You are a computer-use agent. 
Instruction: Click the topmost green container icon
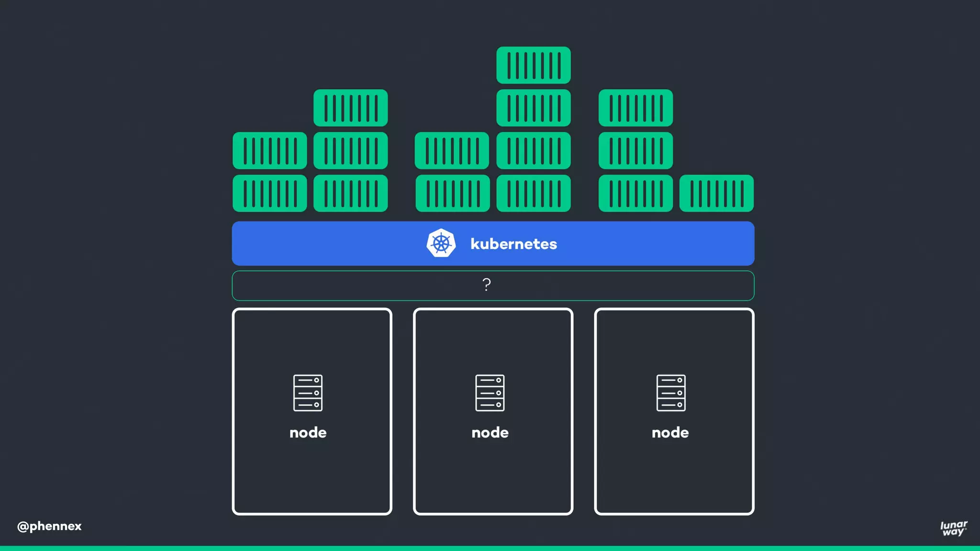(x=533, y=65)
